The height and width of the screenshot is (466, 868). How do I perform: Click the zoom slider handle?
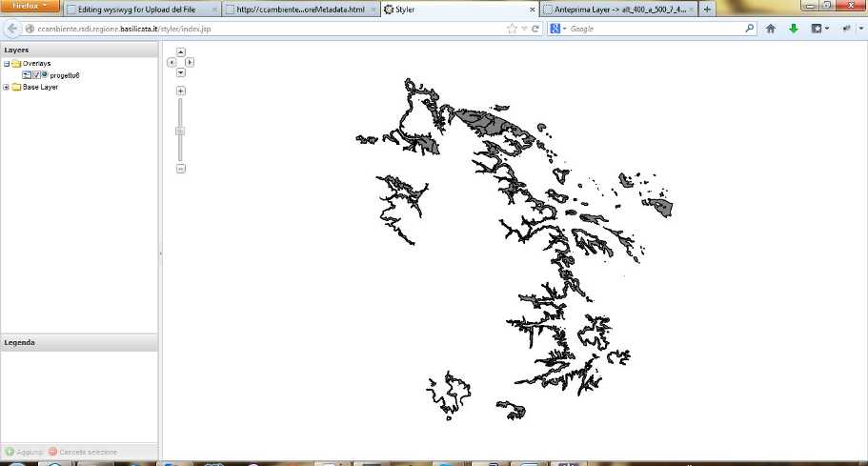180,132
